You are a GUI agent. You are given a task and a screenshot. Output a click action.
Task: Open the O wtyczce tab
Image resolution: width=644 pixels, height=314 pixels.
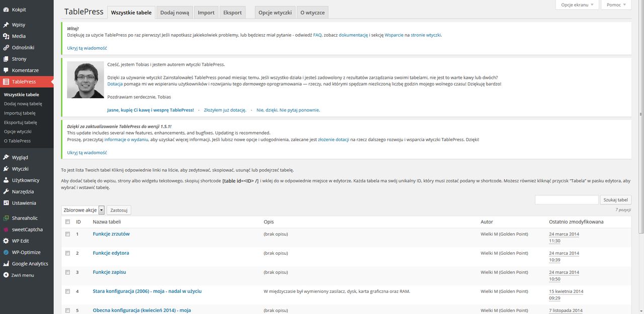[312, 13]
